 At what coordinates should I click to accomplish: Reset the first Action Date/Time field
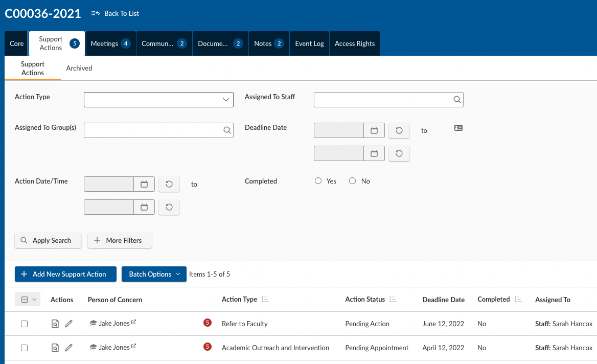(169, 184)
